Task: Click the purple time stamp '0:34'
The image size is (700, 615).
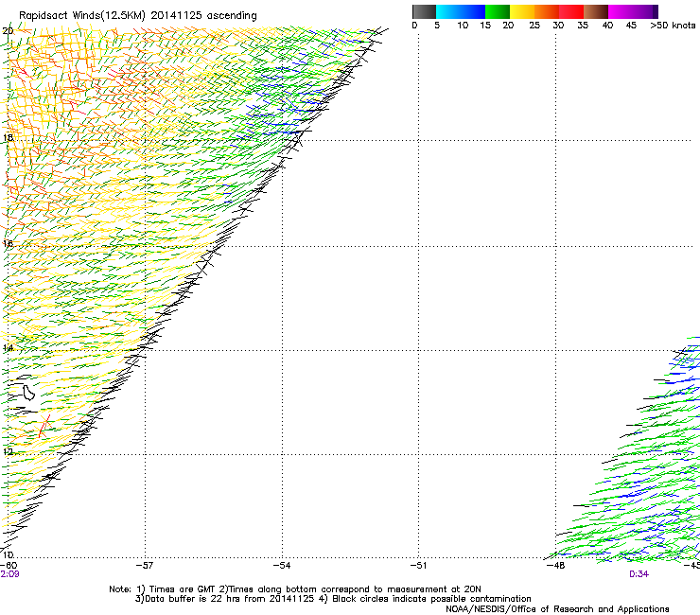Action: (639, 574)
